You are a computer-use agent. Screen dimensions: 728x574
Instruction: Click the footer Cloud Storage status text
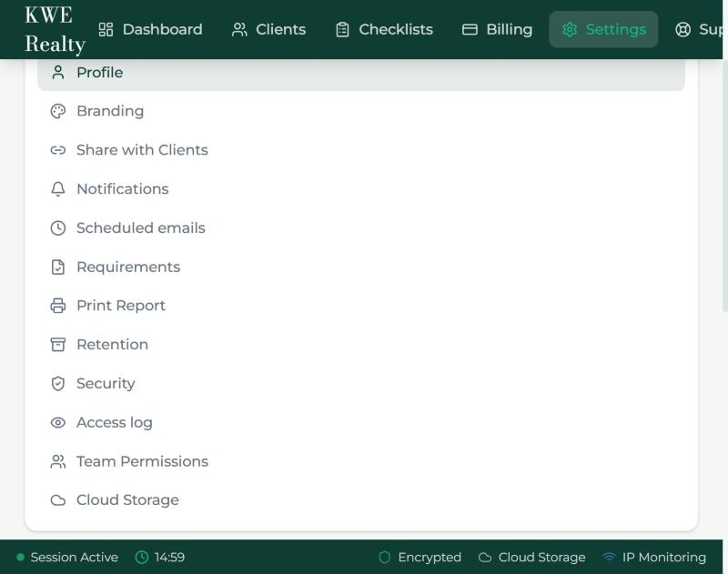pos(541,558)
